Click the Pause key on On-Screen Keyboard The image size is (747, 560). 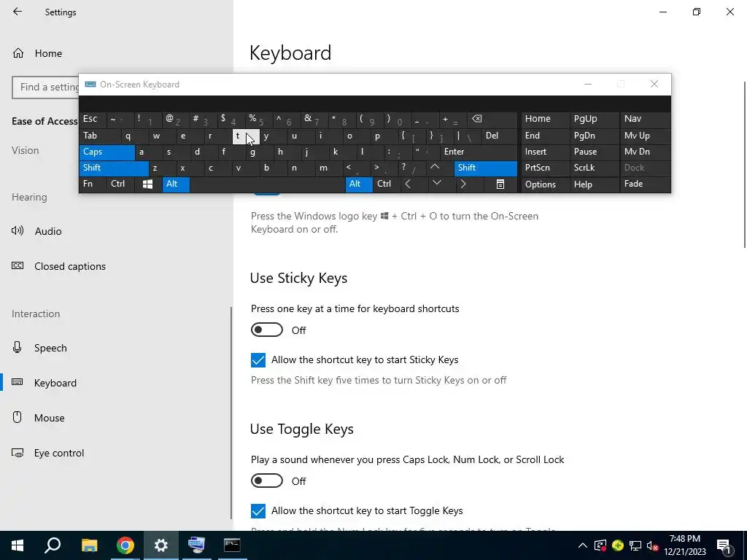click(595, 152)
